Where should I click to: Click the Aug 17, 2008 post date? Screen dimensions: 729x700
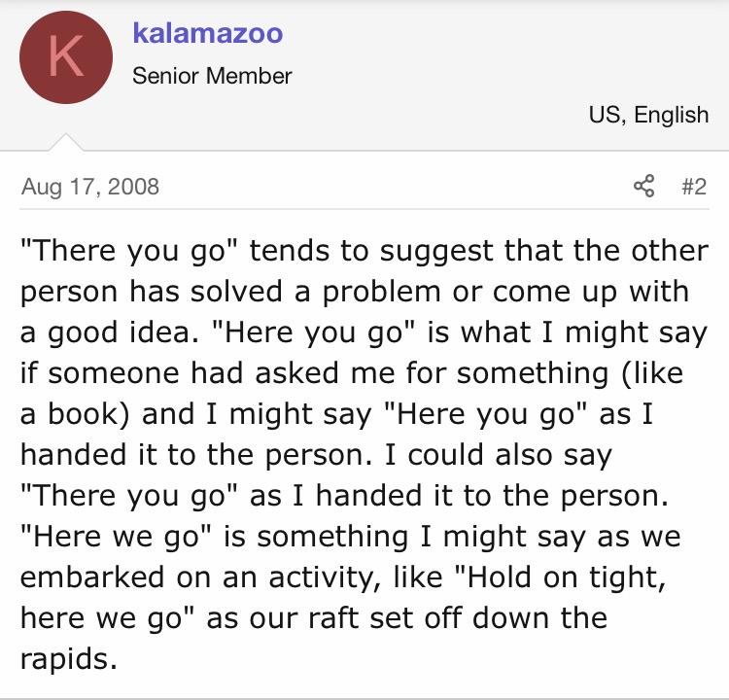[90, 187]
